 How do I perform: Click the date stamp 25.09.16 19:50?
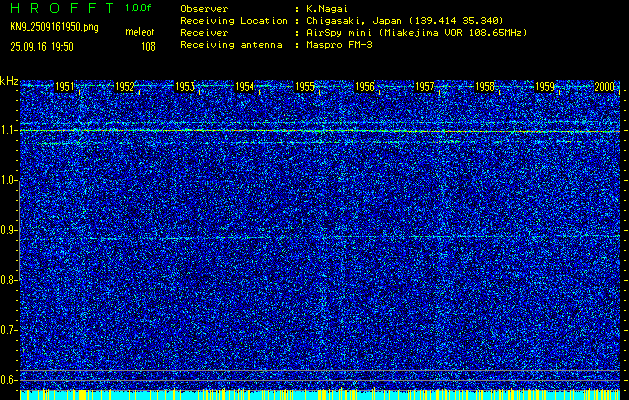pos(42,47)
